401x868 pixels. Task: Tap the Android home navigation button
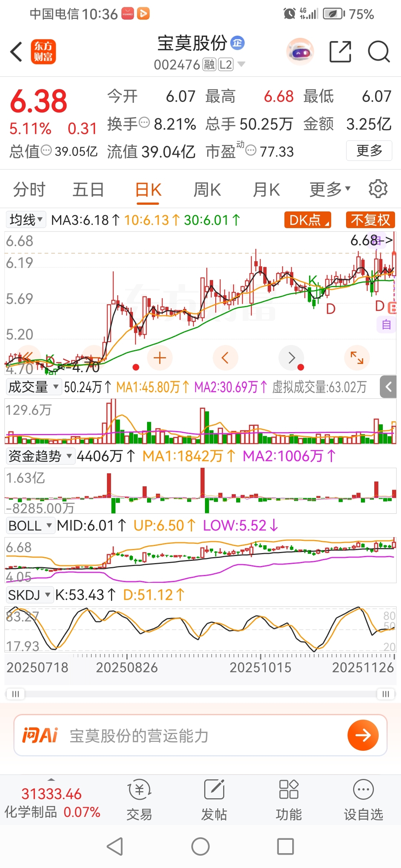[x=200, y=846]
